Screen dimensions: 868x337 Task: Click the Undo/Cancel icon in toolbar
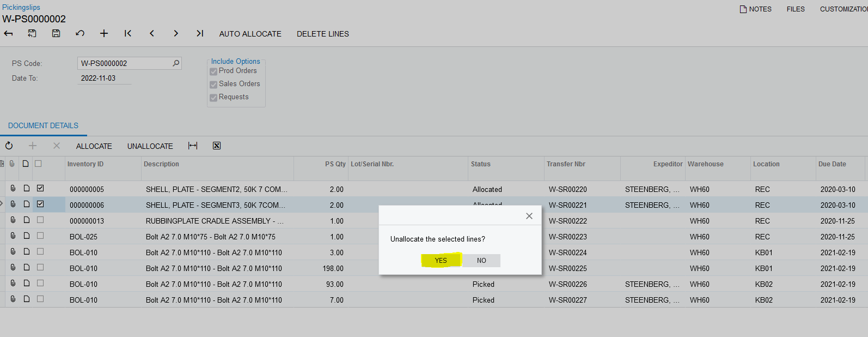pyautogui.click(x=80, y=34)
